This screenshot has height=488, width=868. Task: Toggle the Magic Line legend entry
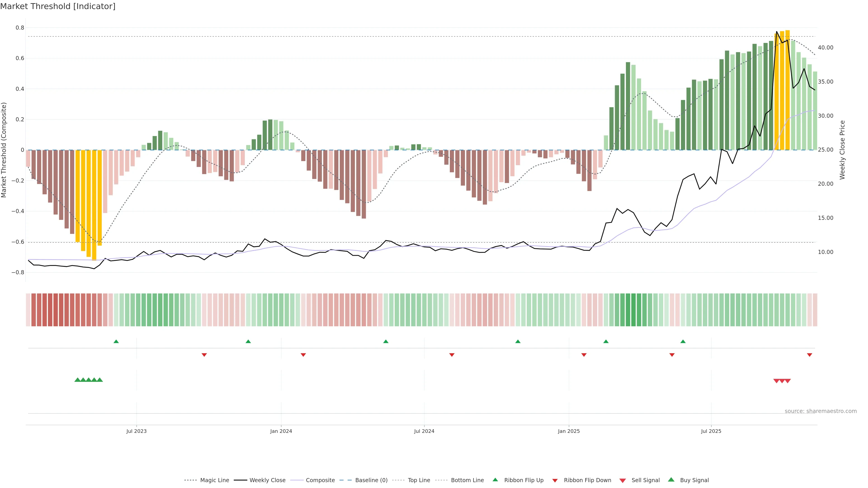(214, 480)
